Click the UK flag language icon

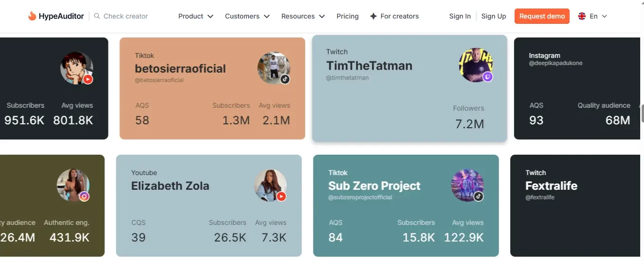pos(582,16)
